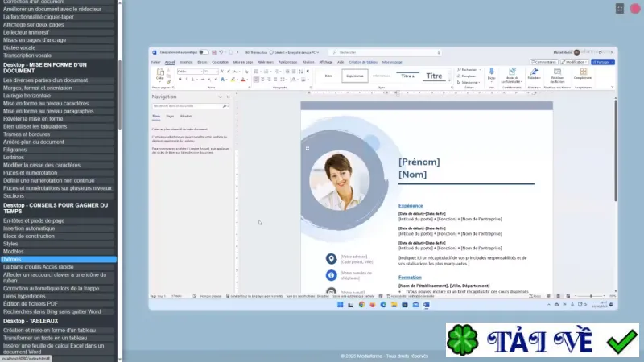644x362 pixels.
Task: Click the center alignment icon
Action: (262, 80)
